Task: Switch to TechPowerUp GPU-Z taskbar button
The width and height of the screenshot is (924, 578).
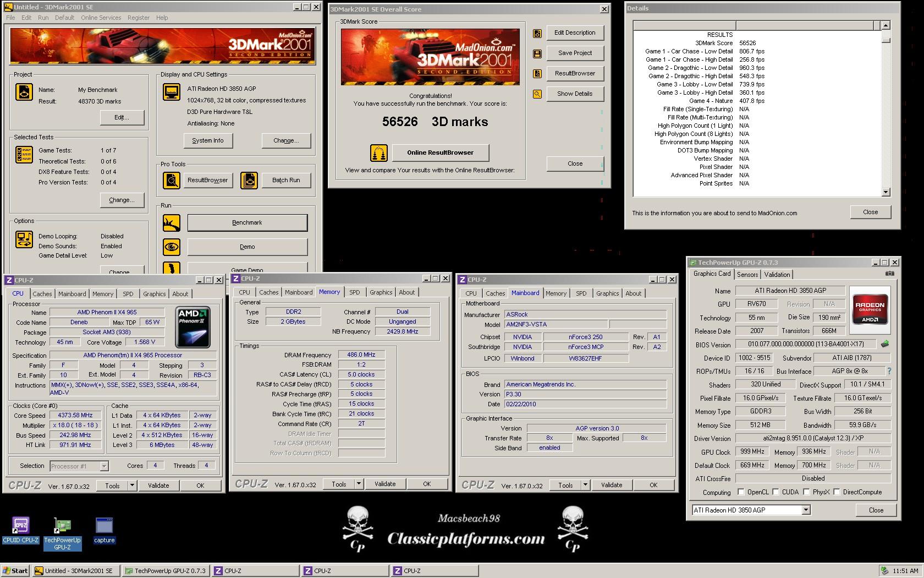Action: click(166, 571)
